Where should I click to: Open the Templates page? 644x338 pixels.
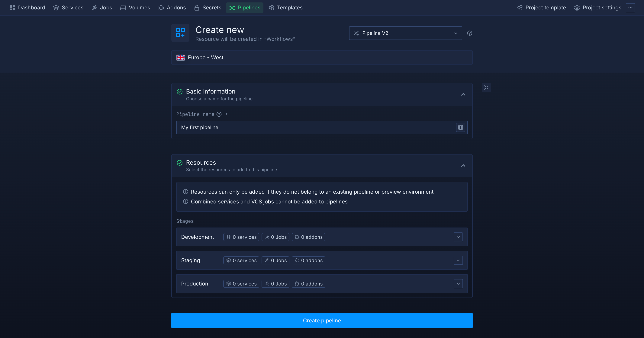(286, 8)
